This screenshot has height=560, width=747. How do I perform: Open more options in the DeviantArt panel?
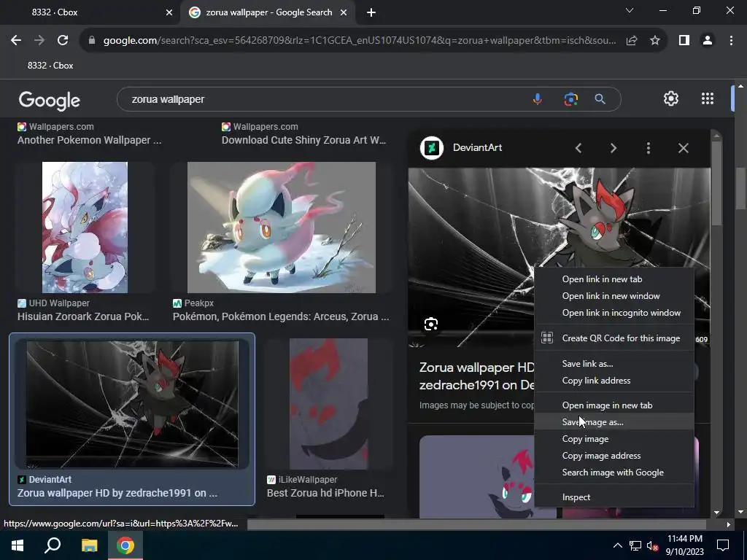[648, 148]
